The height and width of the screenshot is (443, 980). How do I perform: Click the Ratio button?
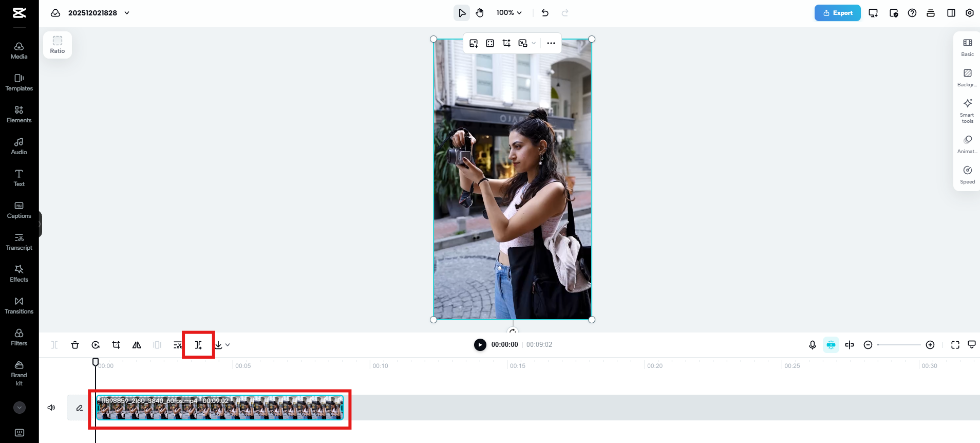[x=58, y=45]
